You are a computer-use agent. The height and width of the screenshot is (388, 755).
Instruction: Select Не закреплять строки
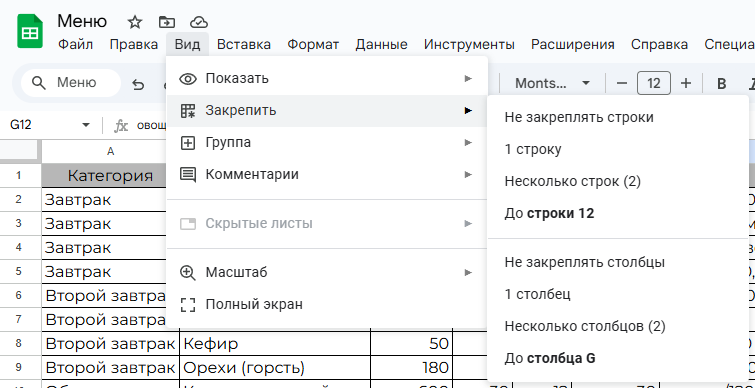(x=618, y=117)
